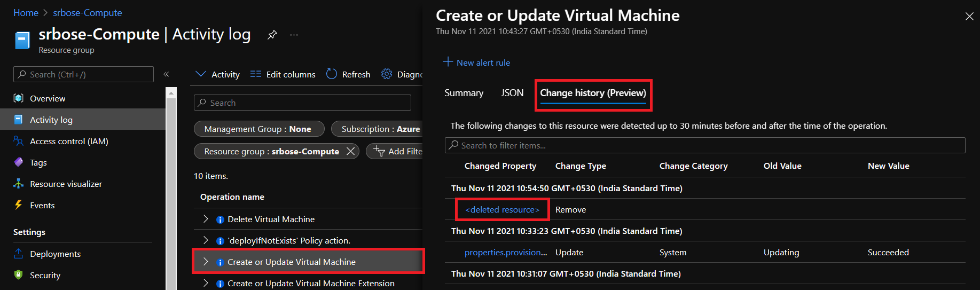Click the Updating old value cell
The width and height of the screenshot is (980, 290).
click(x=781, y=252)
